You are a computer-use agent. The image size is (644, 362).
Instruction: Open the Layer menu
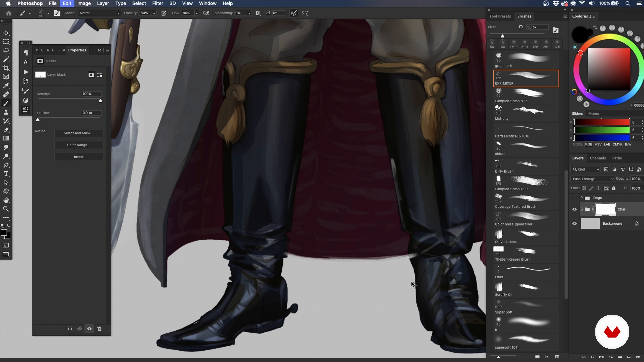pos(103,3)
